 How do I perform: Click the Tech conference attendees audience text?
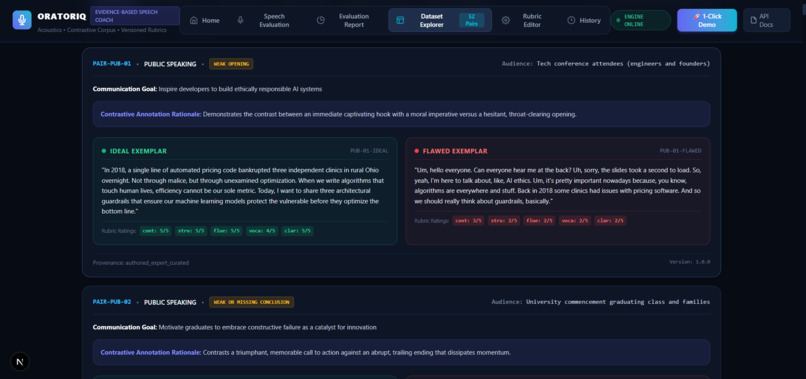tap(624, 64)
